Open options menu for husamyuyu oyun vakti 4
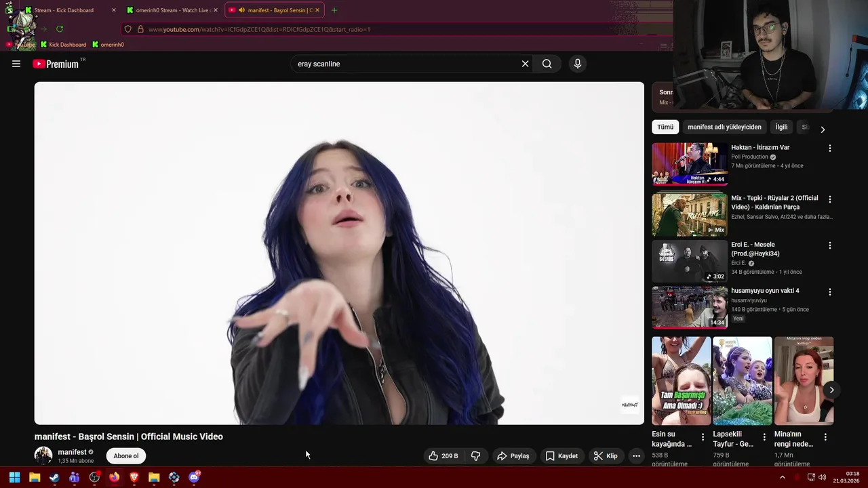 tap(829, 291)
